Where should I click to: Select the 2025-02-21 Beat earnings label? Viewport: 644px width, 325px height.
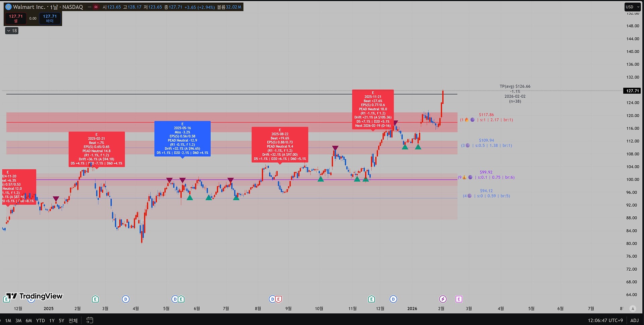click(x=97, y=149)
